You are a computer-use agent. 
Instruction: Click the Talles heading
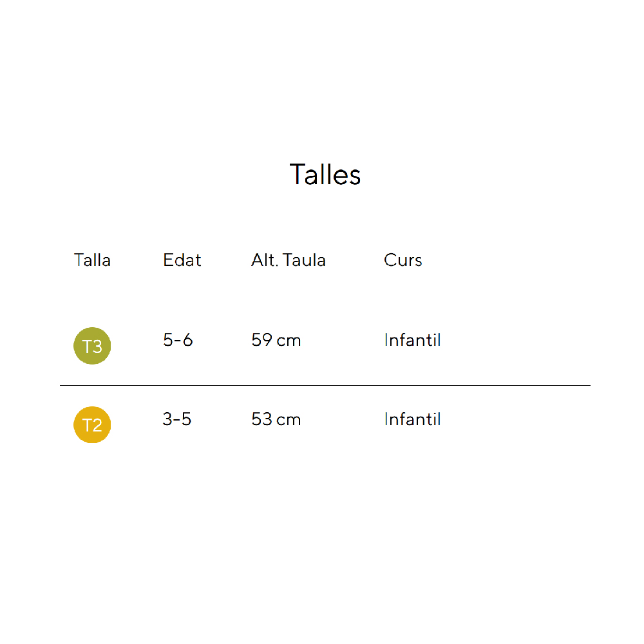tap(325, 174)
